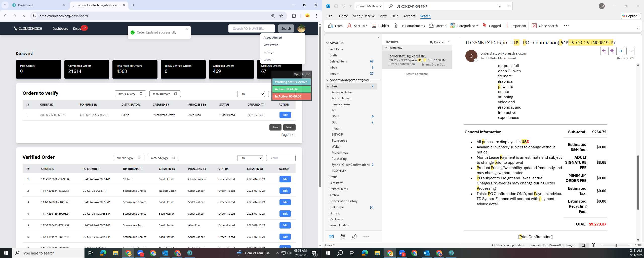The width and height of the screenshot is (644, 258).
Task: Collapse the Outlook folder pane
Action: tap(379, 38)
